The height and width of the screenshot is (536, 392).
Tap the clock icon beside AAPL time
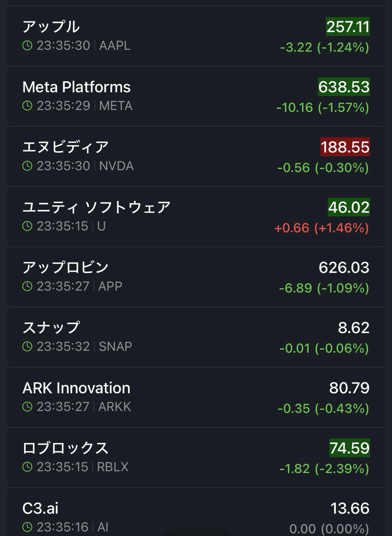27,45
